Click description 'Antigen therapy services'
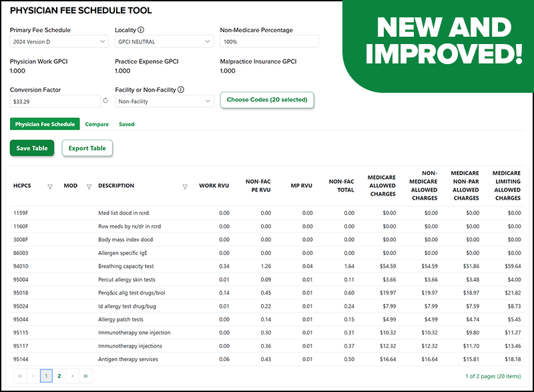The width and height of the screenshot is (534, 392). 128,359
